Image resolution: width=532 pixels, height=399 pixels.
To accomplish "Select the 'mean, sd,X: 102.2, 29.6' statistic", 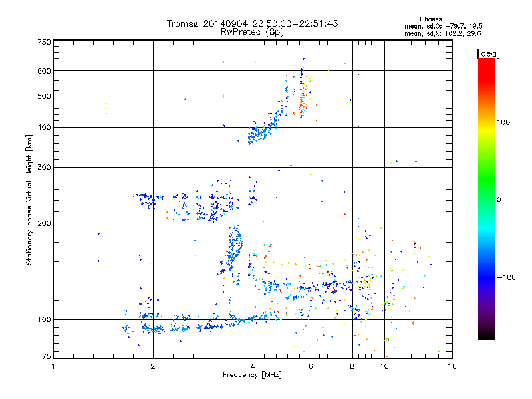I will (x=442, y=33).
